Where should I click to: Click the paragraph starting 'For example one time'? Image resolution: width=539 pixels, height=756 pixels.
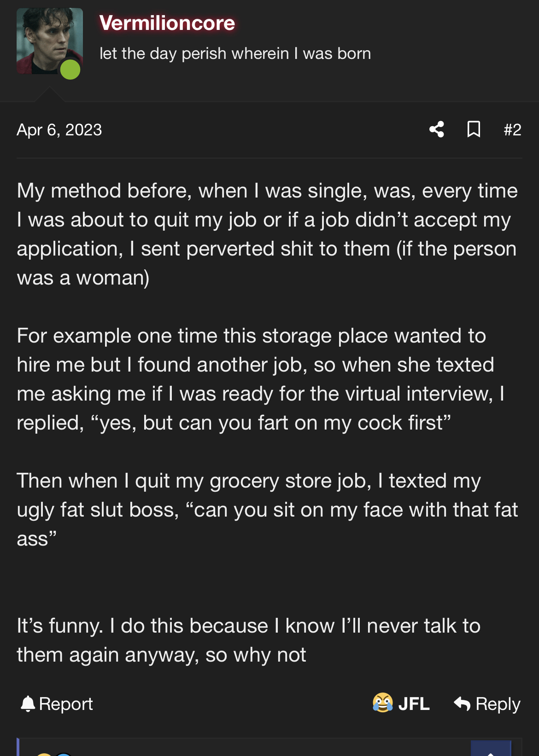(261, 379)
